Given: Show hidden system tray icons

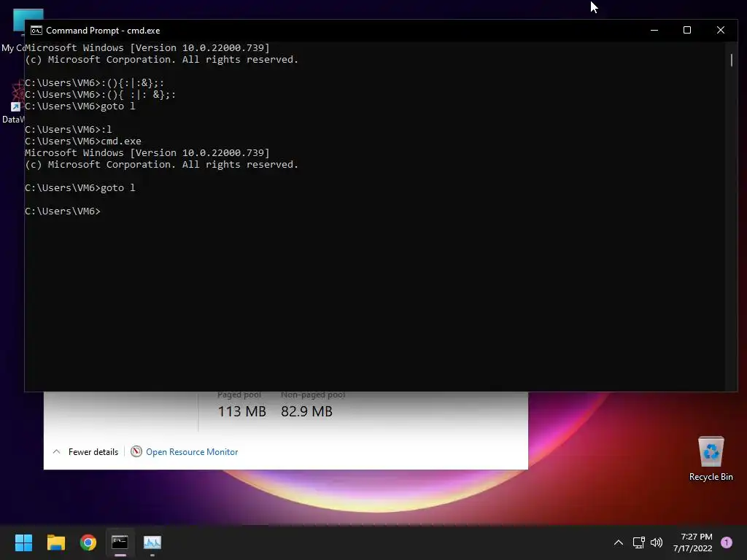Looking at the screenshot, I should pos(619,542).
